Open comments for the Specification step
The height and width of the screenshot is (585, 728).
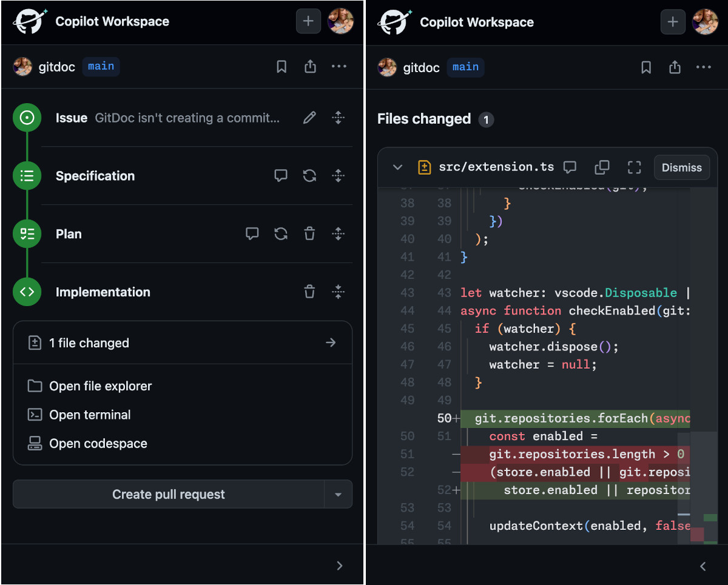click(281, 176)
